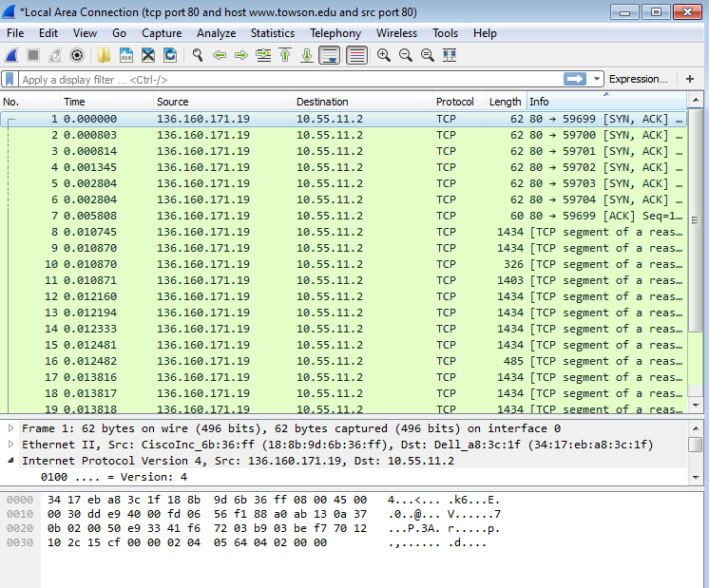
Task: Sort by the Source column header
Action: (223, 102)
